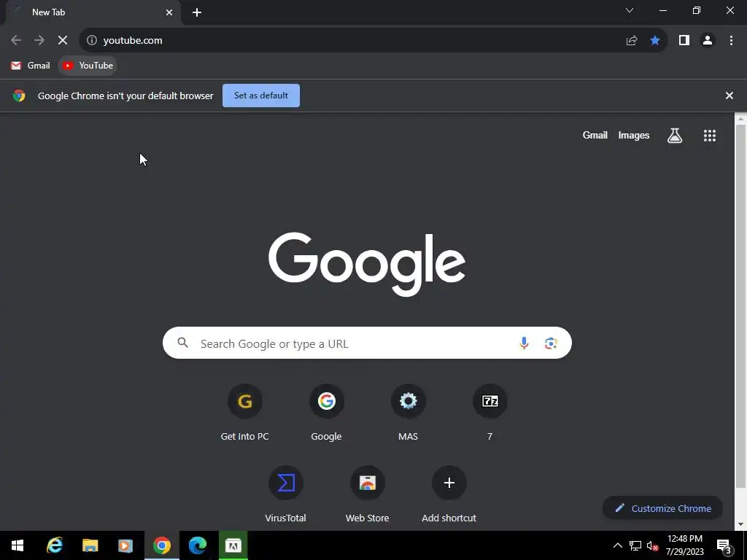Click the Chrome taskbar icon

(x=161, y=545)
